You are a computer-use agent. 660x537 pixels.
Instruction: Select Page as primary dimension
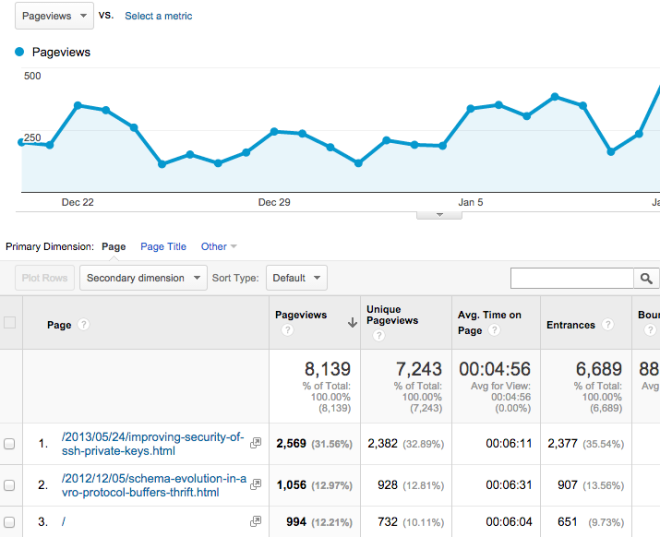click(x=114, y=247)
